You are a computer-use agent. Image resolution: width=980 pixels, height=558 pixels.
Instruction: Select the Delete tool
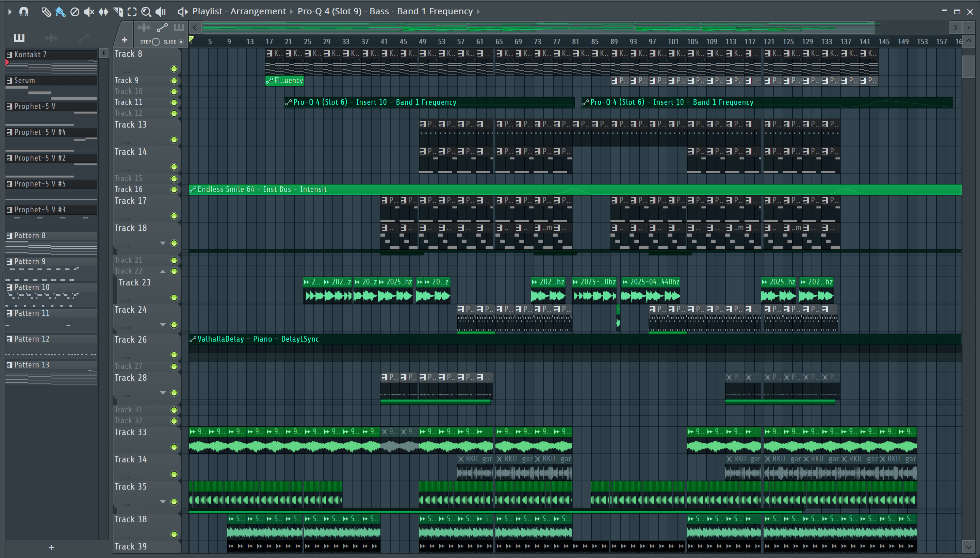(75, 12)
